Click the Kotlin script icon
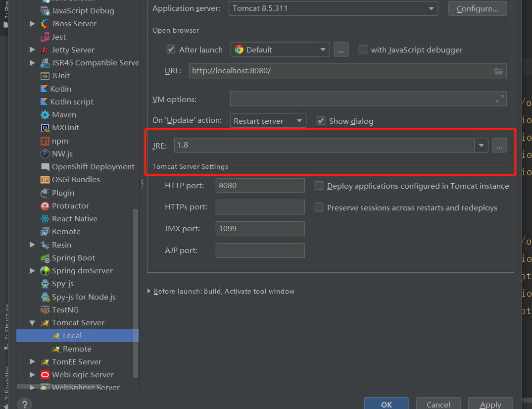The width and height of the screenshot is (532, 409). click(x=44, y=102)
